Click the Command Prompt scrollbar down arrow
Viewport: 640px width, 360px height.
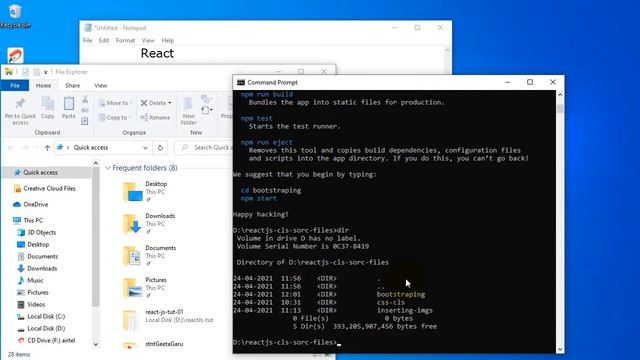560,349
